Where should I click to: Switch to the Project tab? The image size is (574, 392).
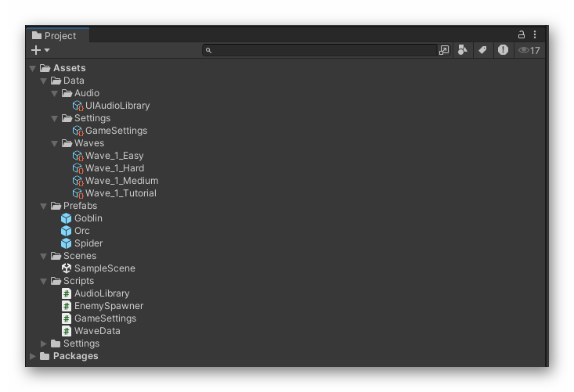[x=55, y=36]
